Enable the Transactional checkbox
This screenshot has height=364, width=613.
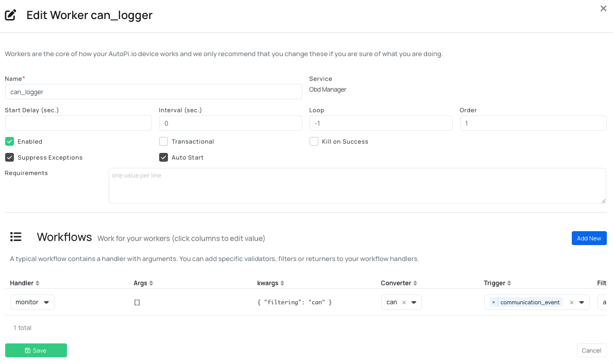163,141
